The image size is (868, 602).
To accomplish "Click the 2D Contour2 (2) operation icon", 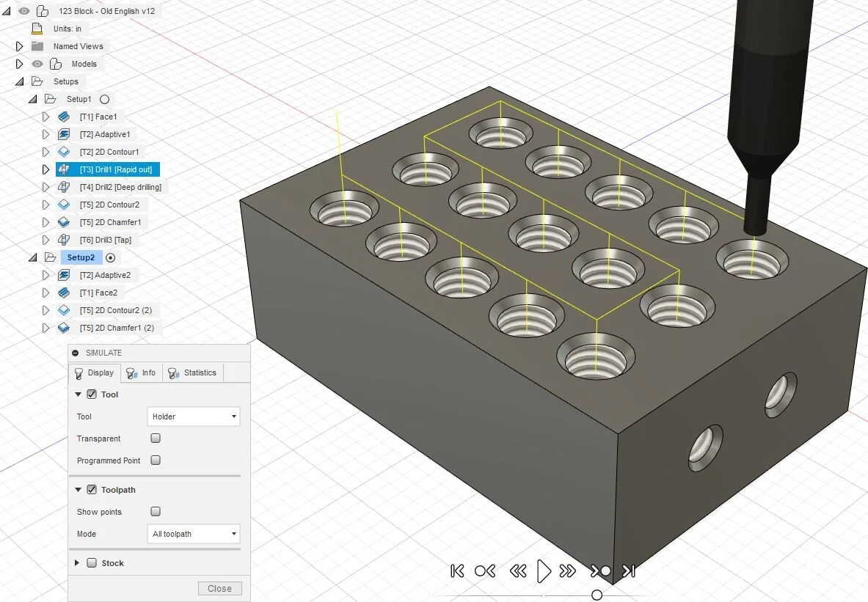I will pyautogui.click(x=64, y=310).
